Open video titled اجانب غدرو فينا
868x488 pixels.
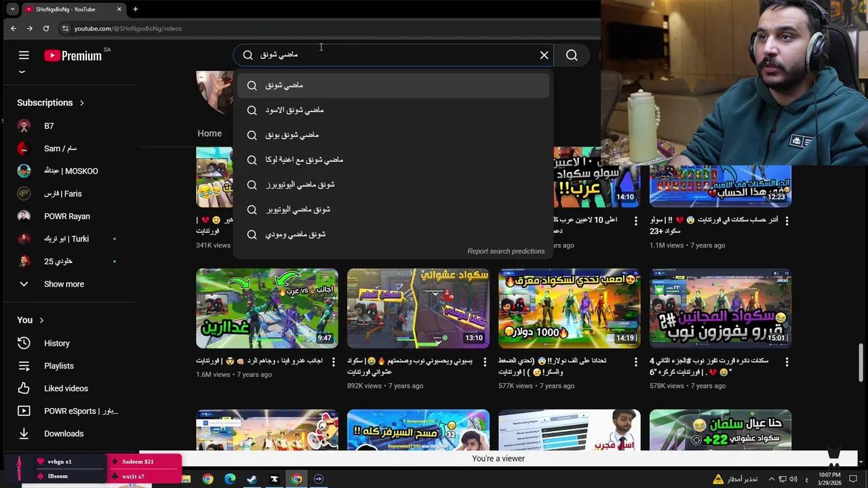click(x=259, y=361)
